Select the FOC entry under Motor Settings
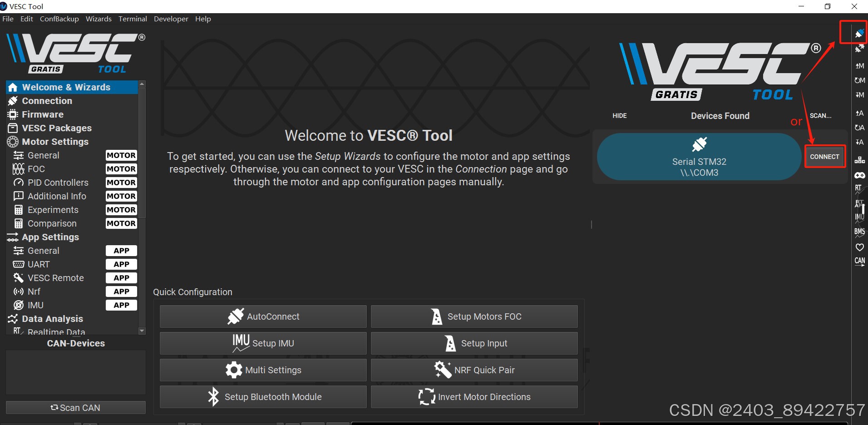 (x=36, y=168)
